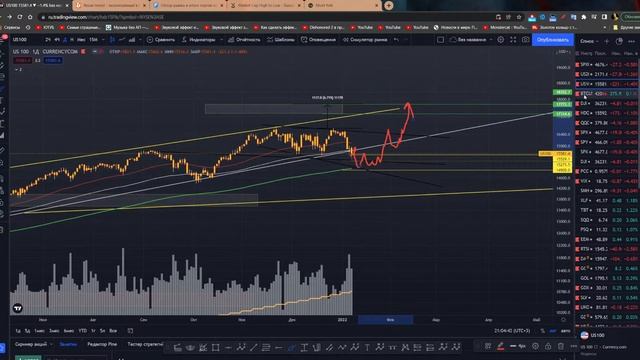Click the red sell price button

pyautogui.click(x=22, y=60)
